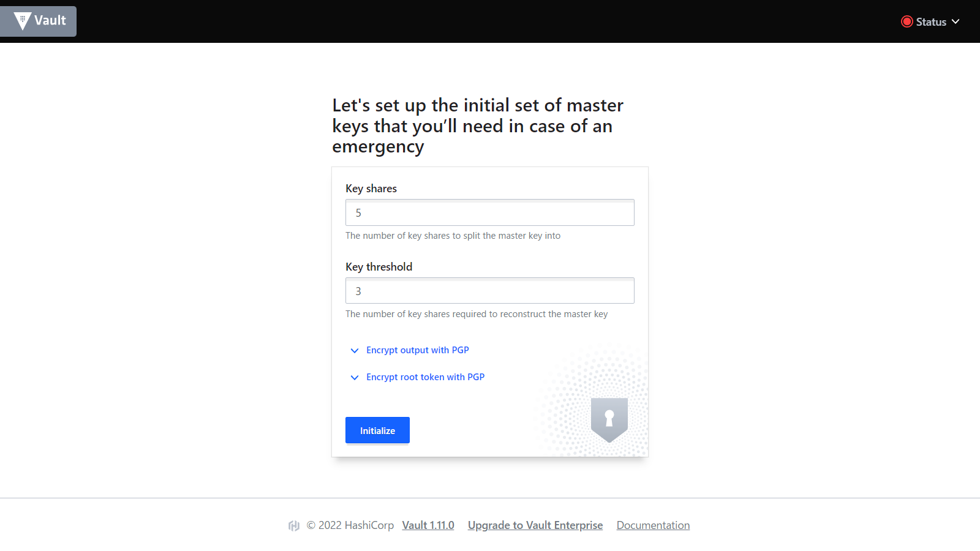Click the HashiCorp logo in the footer
This screenshot has width=980, height=551.
tap(294, 526)
